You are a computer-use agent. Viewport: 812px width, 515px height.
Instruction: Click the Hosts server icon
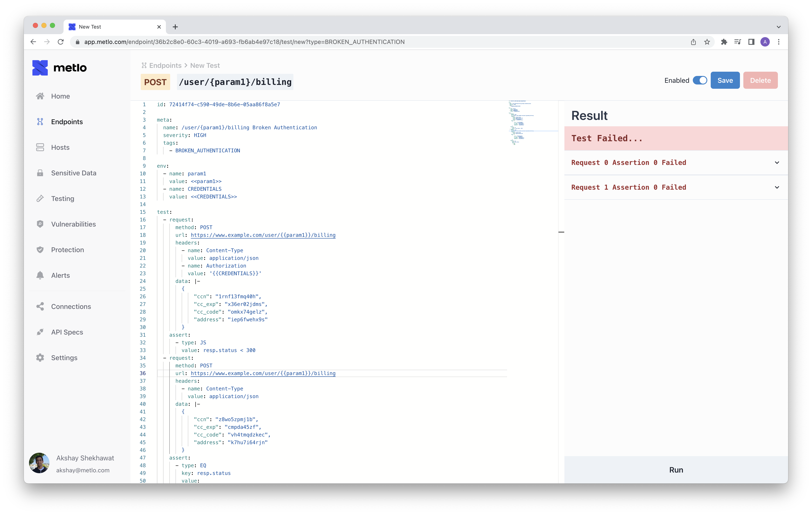40,147
